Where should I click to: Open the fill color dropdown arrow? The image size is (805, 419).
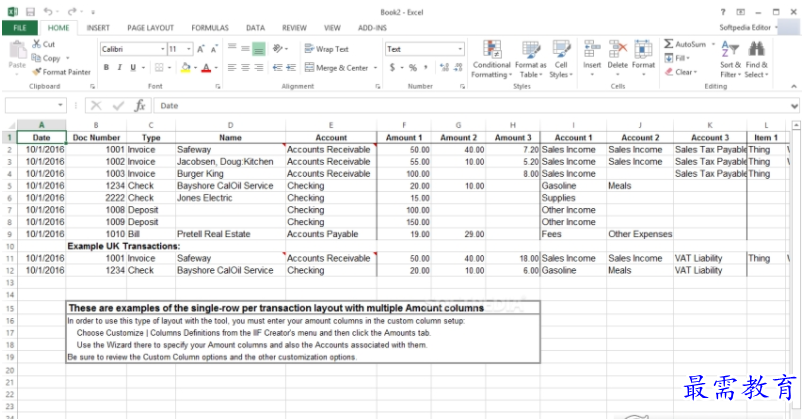point(195,68)
